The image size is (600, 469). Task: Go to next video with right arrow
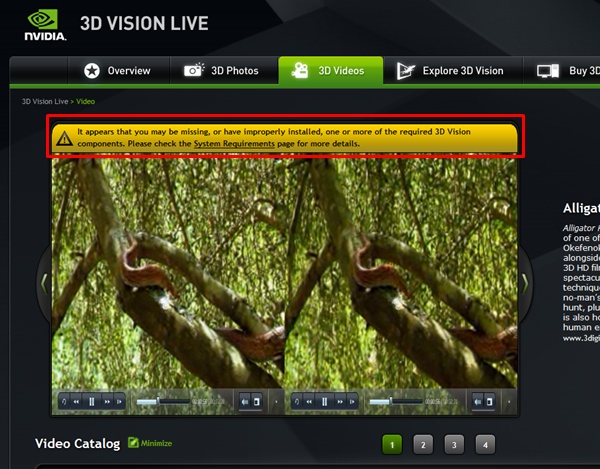click(x=525, y=284)
